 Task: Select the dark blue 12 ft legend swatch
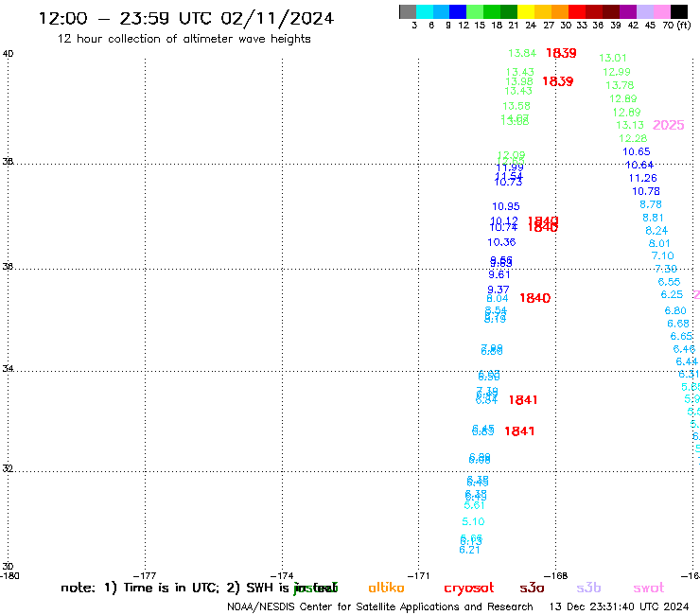tap(458, 11)
